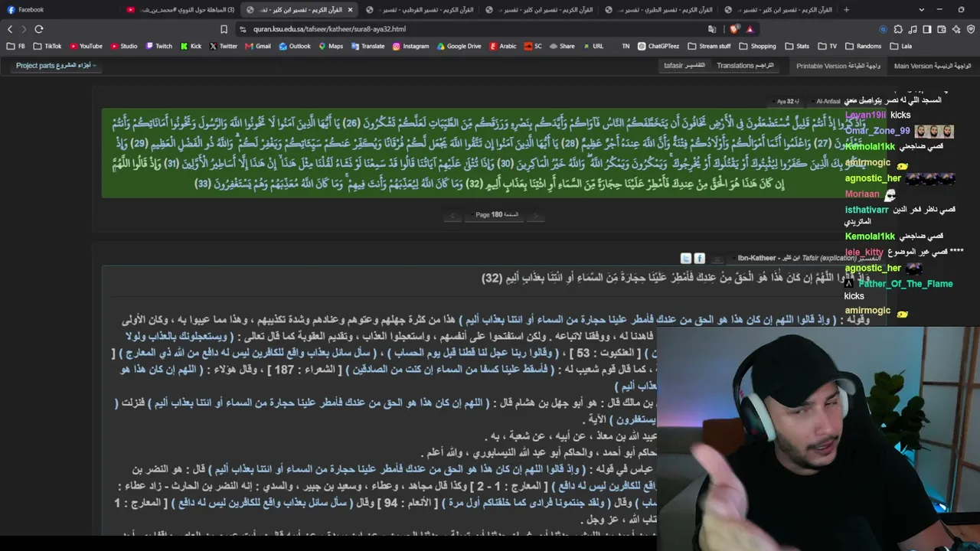Open the Outlook bookmark
The height and width of the screenshot is (551, 980).
[x=295, y=46]
